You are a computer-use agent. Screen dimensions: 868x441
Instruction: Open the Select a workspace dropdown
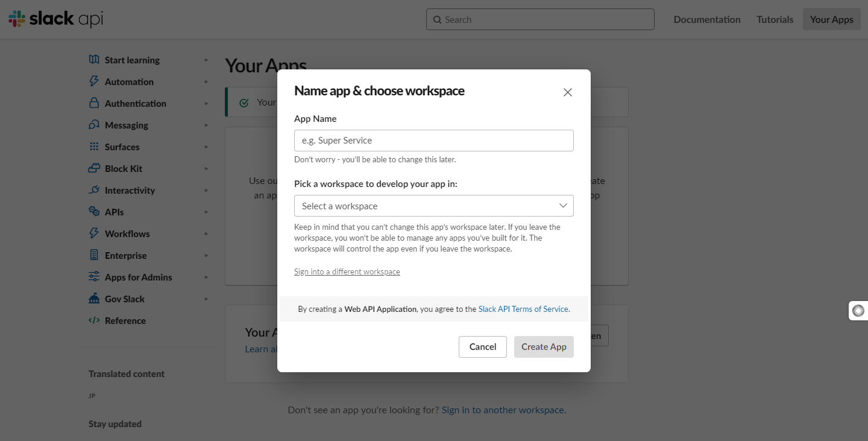point(433,206)
